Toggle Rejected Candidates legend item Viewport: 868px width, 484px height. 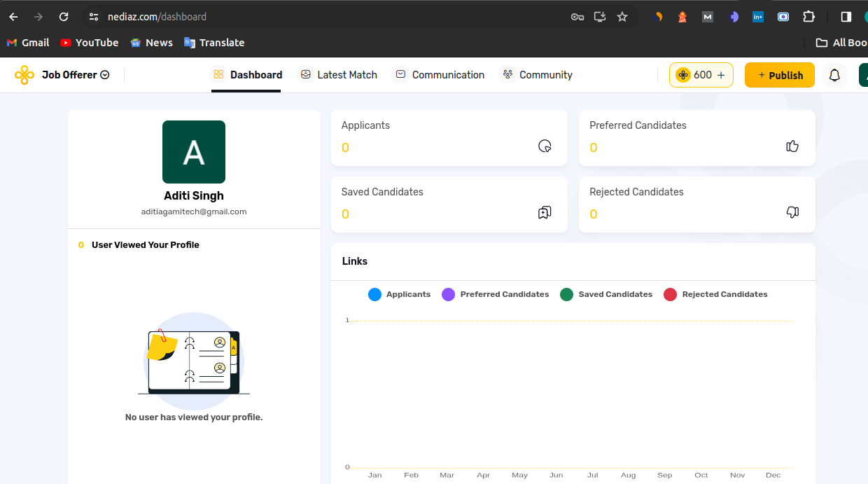pyautogui.click(x=715, y=294)
